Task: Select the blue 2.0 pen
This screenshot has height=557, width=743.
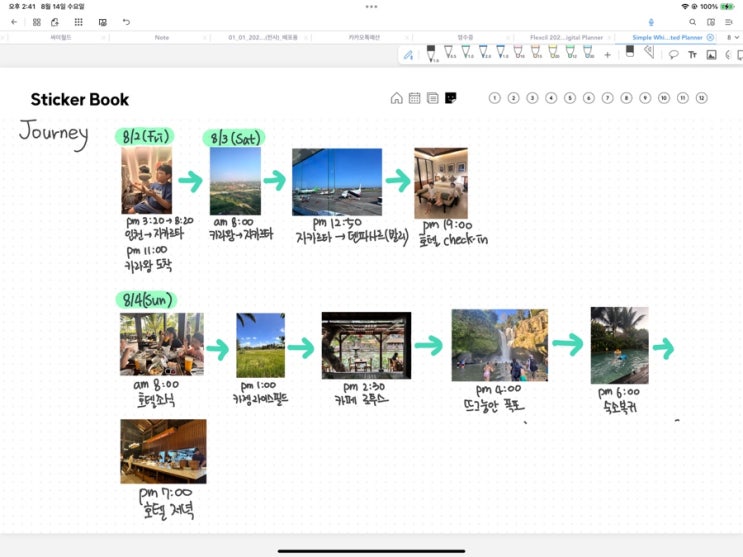Action: [483, 52]
